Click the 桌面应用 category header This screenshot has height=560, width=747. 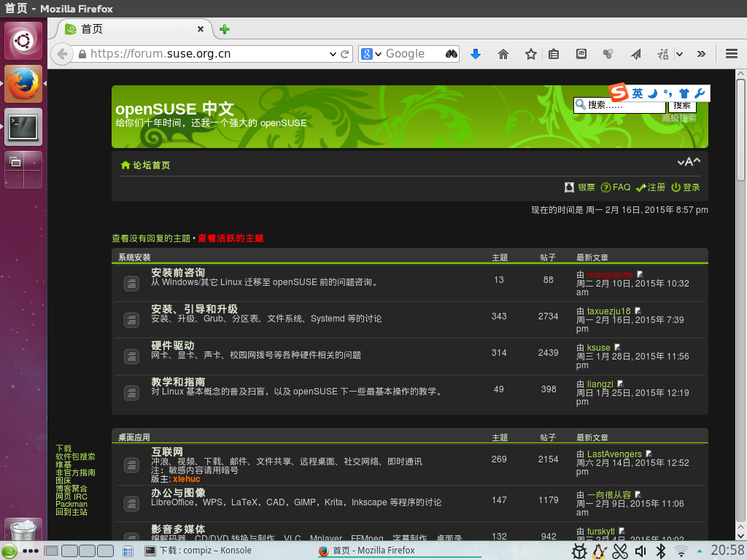click(x=134, y=437)
